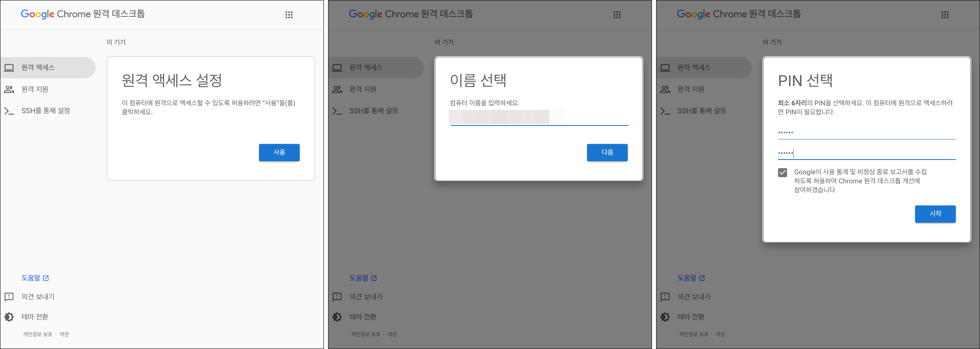Select 원격 지원 label in middle panel sidebar
Image resolution: width=980 pixels, height=349 pixels.
[363, 89]
